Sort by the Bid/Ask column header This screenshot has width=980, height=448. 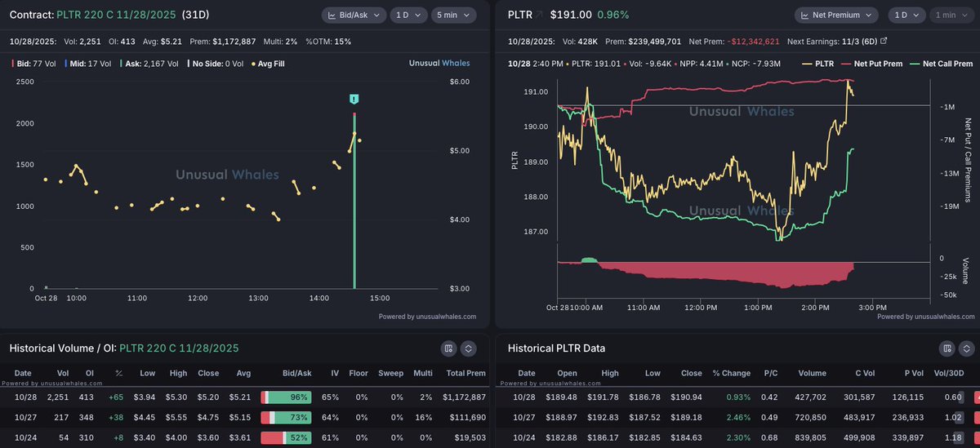297,373
